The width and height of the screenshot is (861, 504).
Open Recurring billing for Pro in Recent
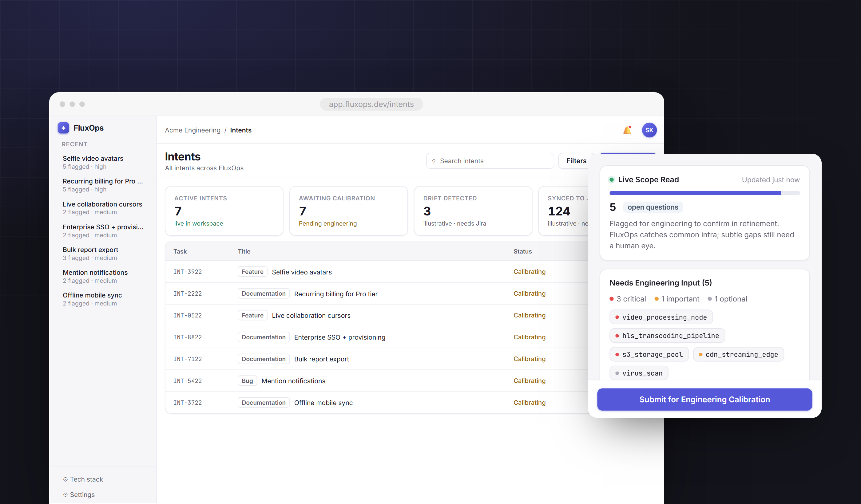point(103,185)
